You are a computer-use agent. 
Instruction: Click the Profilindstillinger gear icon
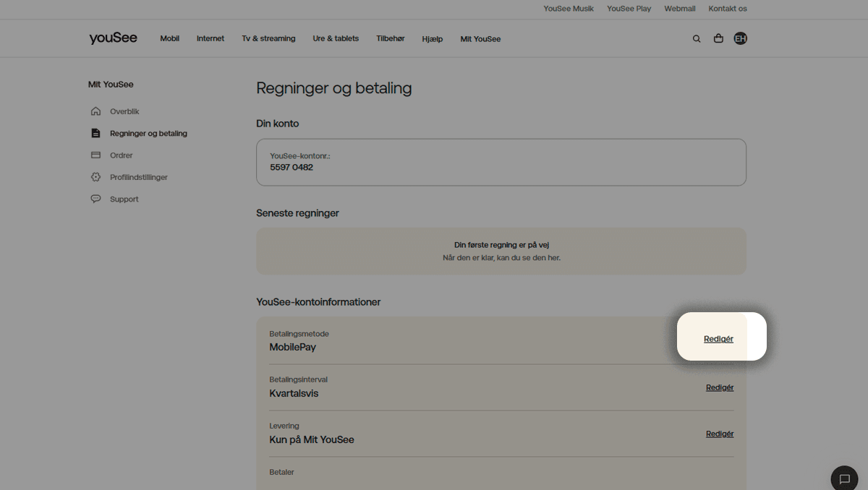coord(95,177)
